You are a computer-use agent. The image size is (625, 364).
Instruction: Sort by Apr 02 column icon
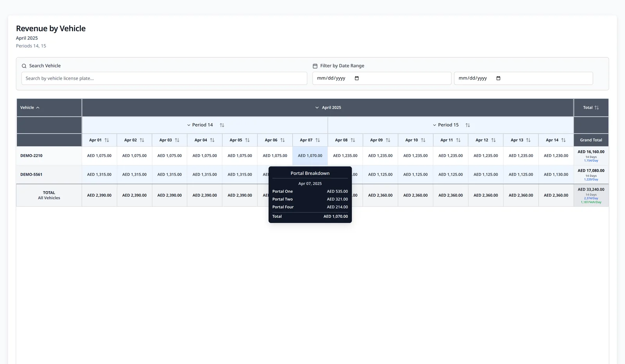pyautogui.click(x=142, y=140)
